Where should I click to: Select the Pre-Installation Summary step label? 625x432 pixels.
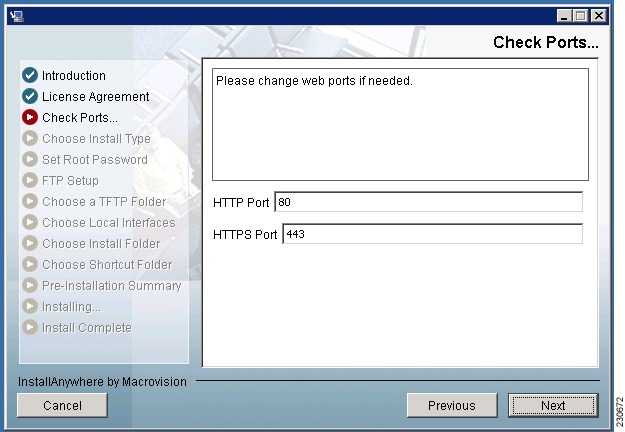112,285
